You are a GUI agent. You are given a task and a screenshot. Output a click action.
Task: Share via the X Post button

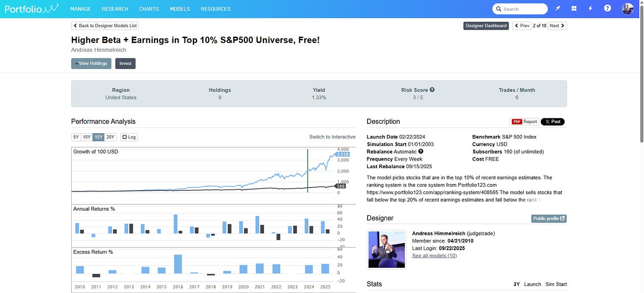coord(552,122)
